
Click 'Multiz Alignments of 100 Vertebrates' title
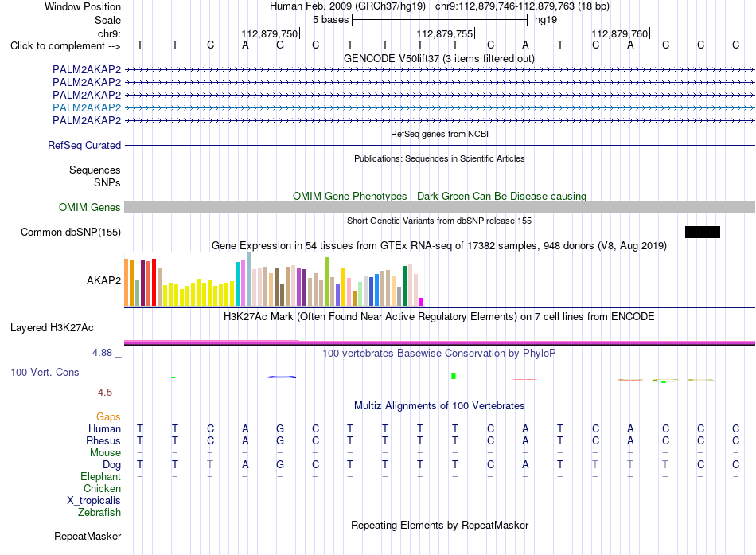tap(439, 406)
